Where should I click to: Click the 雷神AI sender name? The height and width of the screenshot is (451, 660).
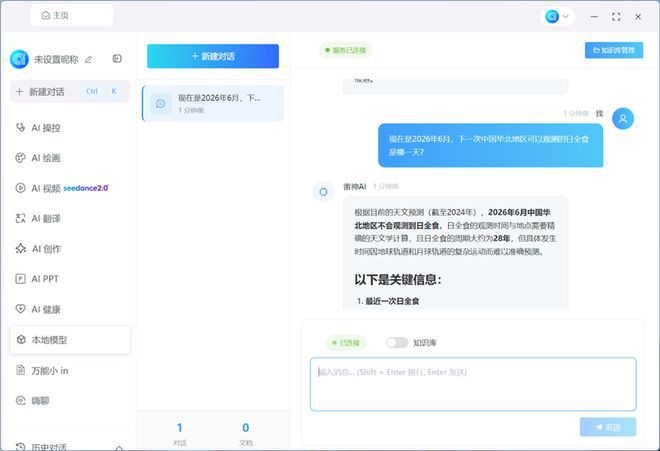[x=354, y=187]
